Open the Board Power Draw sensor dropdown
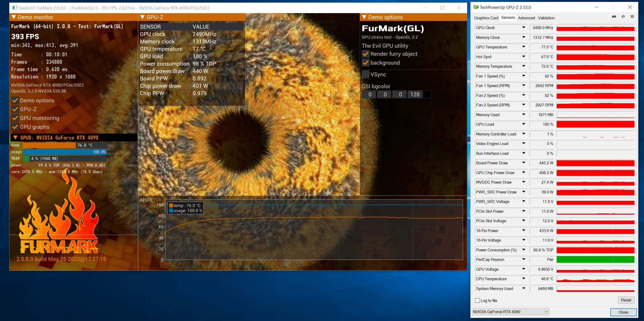The width and height of the screenshot is (644, 321). 523,163
